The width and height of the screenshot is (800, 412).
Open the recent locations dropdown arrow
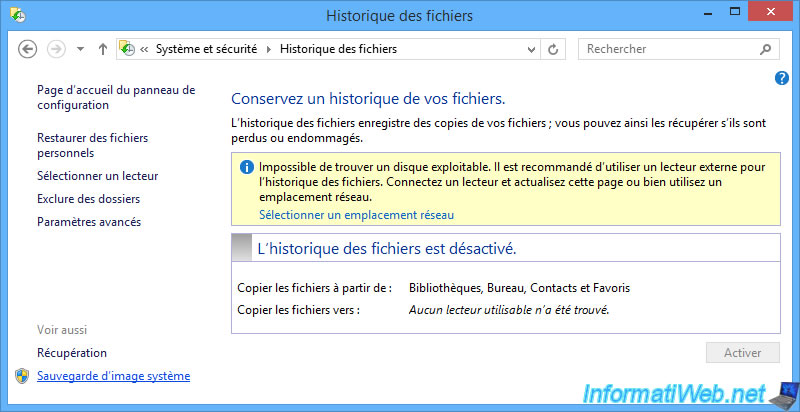click(80, 49)
